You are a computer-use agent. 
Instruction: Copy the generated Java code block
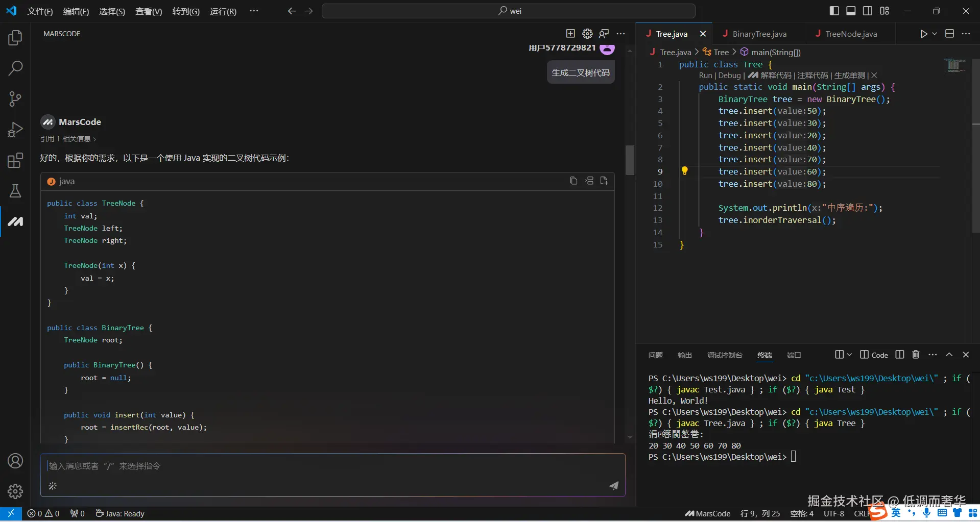(573, 181)
